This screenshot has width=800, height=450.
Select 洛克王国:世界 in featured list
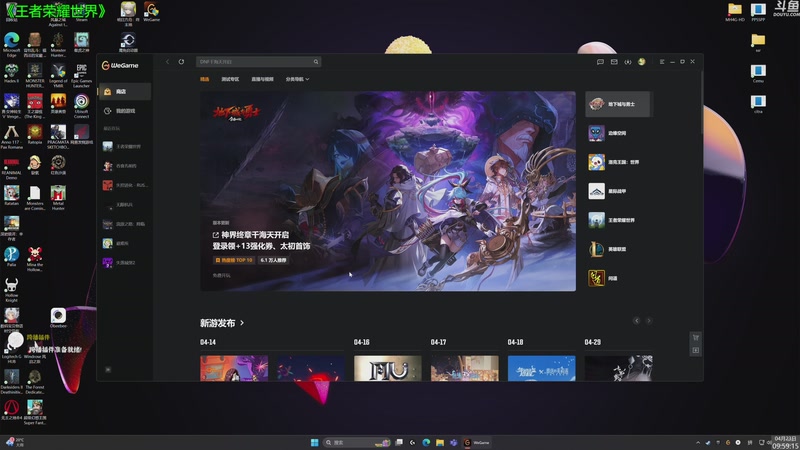618,162
